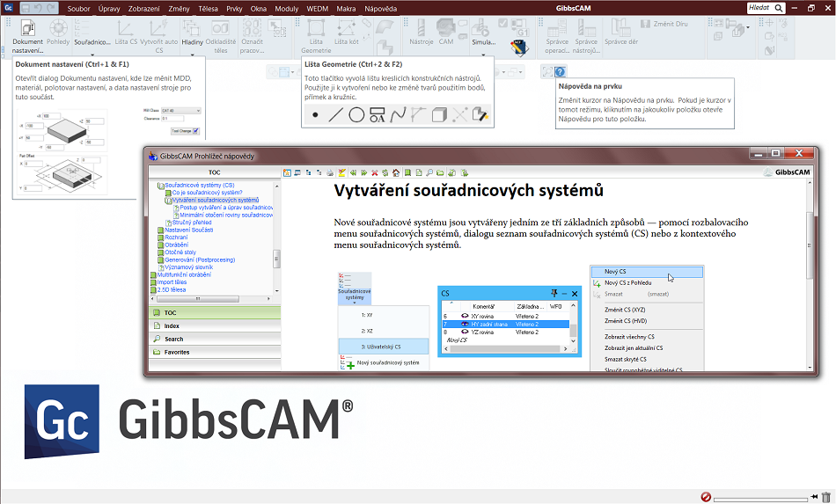The height and width of the screenshot is (504, 836).
Task: Expand the Simula... dropdown in ribbon
Action: (x=484, y=41)
